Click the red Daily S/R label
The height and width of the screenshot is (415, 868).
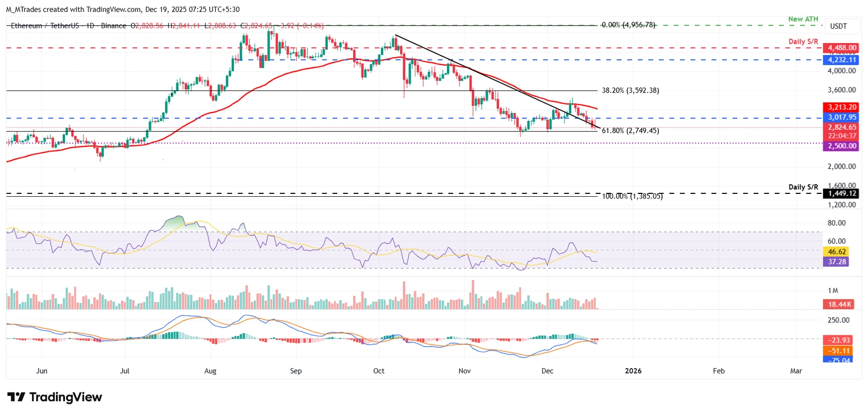[x=803, y=41]
